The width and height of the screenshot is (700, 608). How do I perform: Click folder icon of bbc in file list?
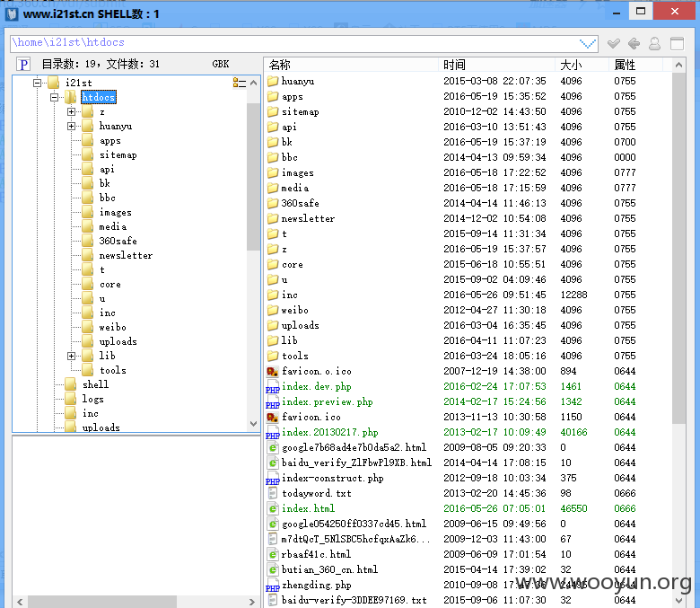(273, 157)
